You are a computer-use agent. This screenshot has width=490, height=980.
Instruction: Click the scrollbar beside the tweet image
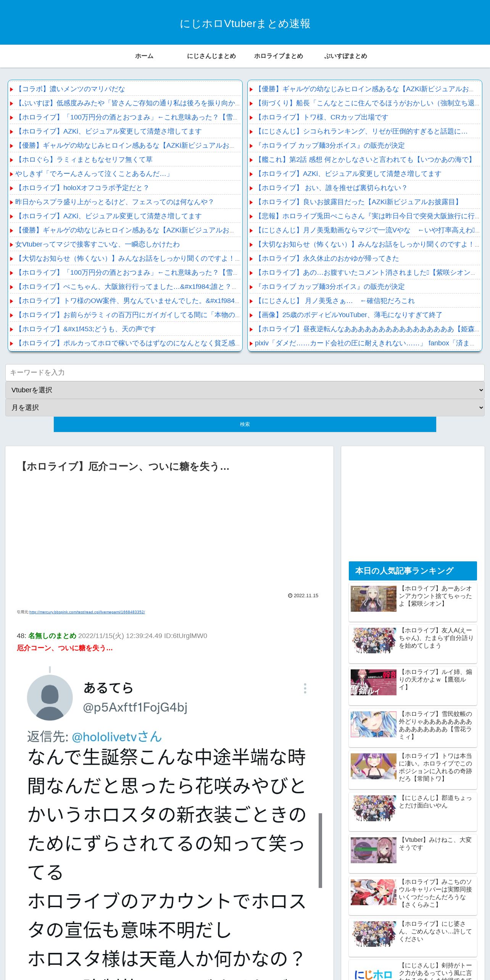pos(321,851)
